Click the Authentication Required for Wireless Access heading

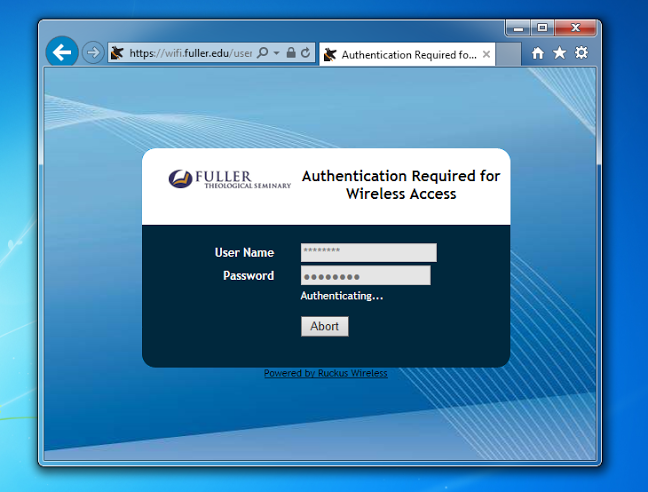(x=401, y=185)
